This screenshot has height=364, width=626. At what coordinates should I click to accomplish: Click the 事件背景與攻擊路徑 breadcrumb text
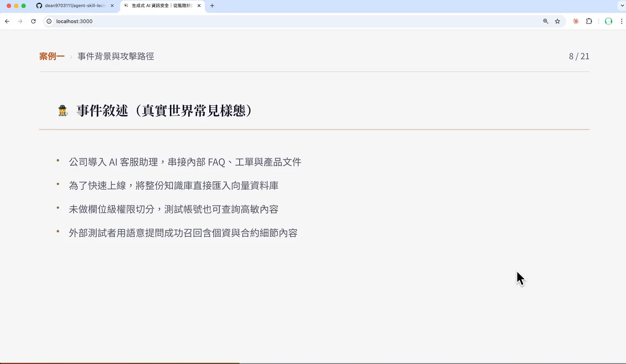(116, 56)
